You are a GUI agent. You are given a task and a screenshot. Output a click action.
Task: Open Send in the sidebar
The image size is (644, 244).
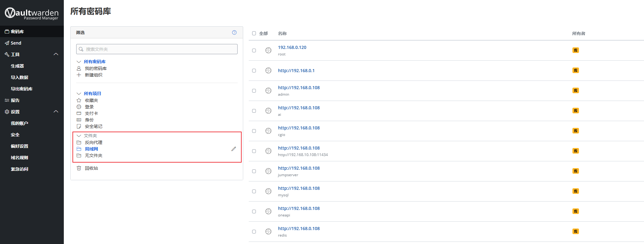[16, 43]
